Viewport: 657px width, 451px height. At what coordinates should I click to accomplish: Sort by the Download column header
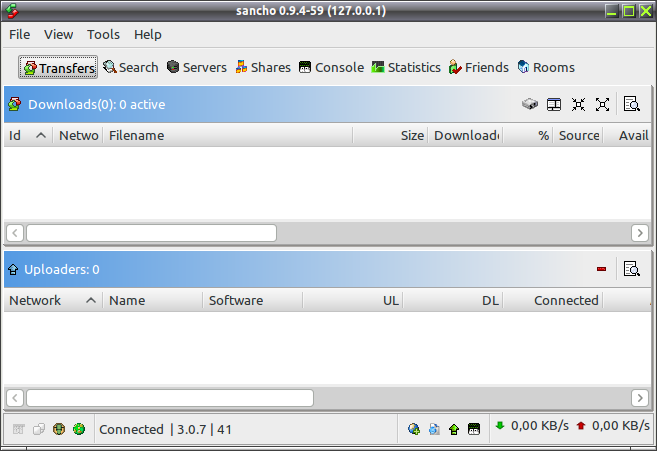465,135
